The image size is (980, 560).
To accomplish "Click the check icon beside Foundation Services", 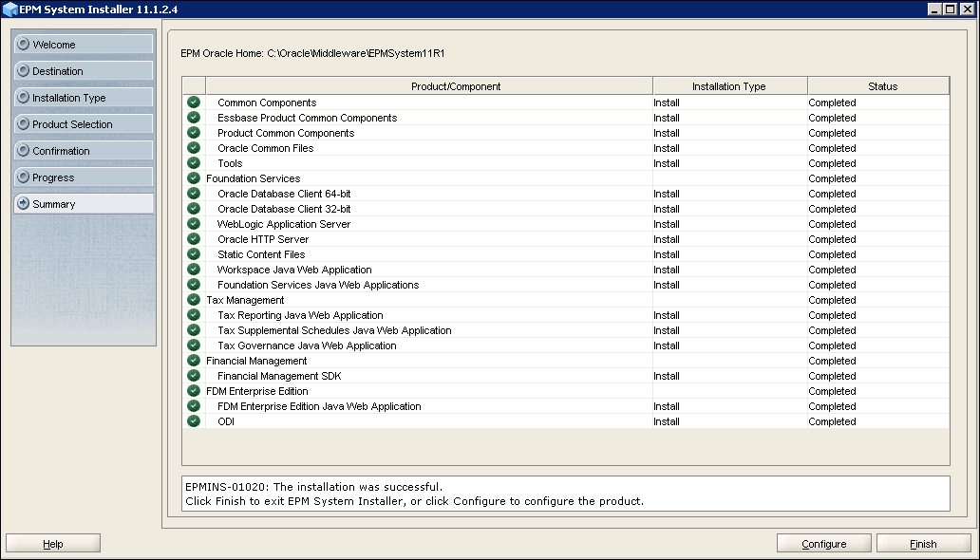I will (194, 178).
